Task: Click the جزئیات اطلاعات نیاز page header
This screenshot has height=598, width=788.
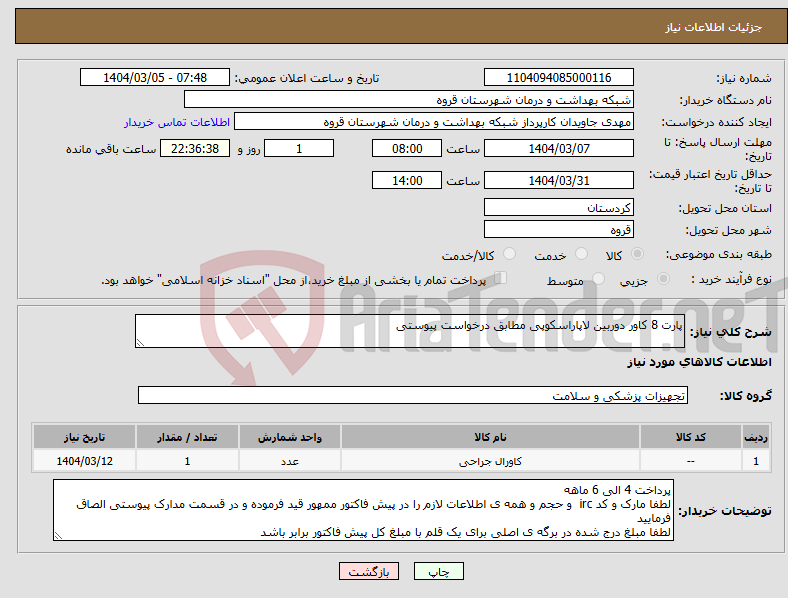Action: (x=713, y=27)
